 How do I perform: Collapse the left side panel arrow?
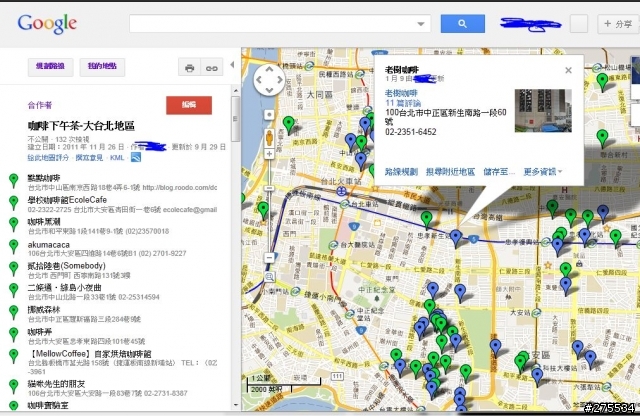[233, 65]
